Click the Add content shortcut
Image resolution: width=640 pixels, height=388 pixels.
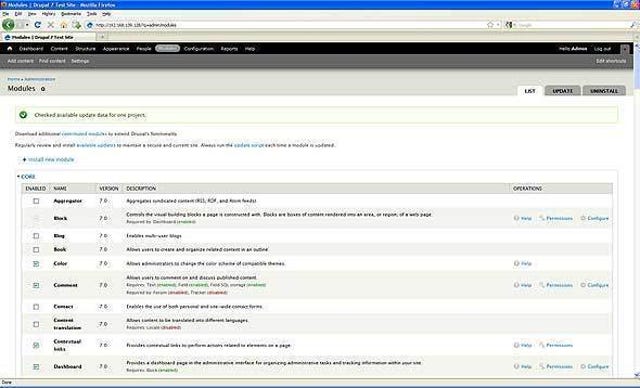[x=20, y=61]
